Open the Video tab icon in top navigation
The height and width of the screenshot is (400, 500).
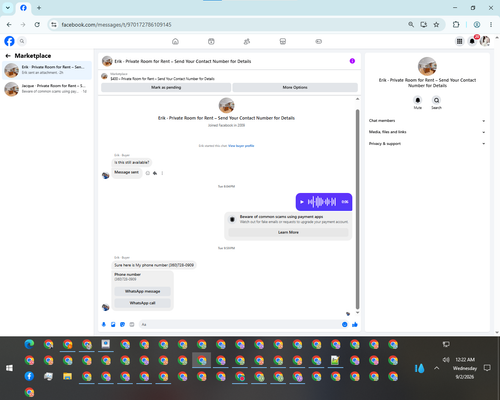pyautogui.click(x=211, y=41)
